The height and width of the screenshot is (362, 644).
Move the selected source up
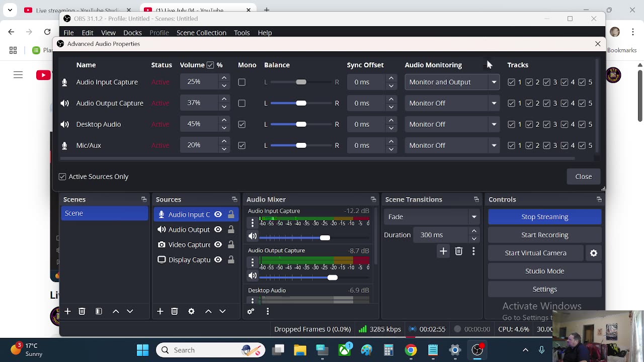click(208, 311)
